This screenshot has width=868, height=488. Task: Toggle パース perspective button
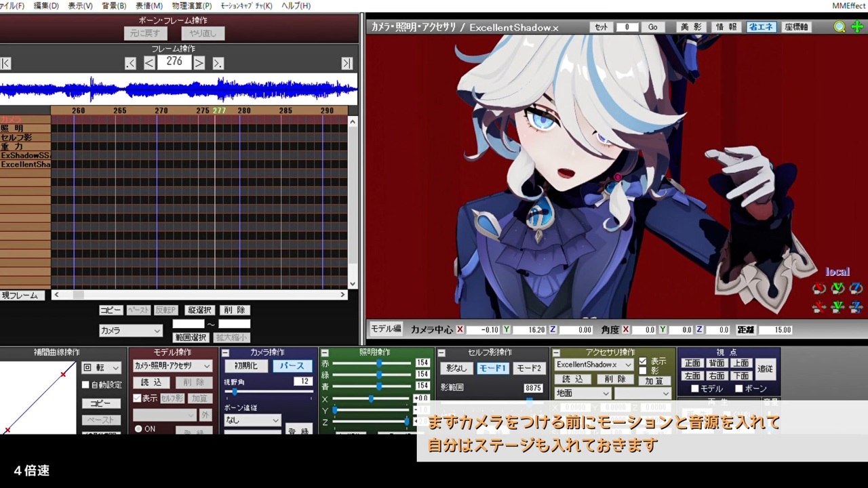point(292,366)
